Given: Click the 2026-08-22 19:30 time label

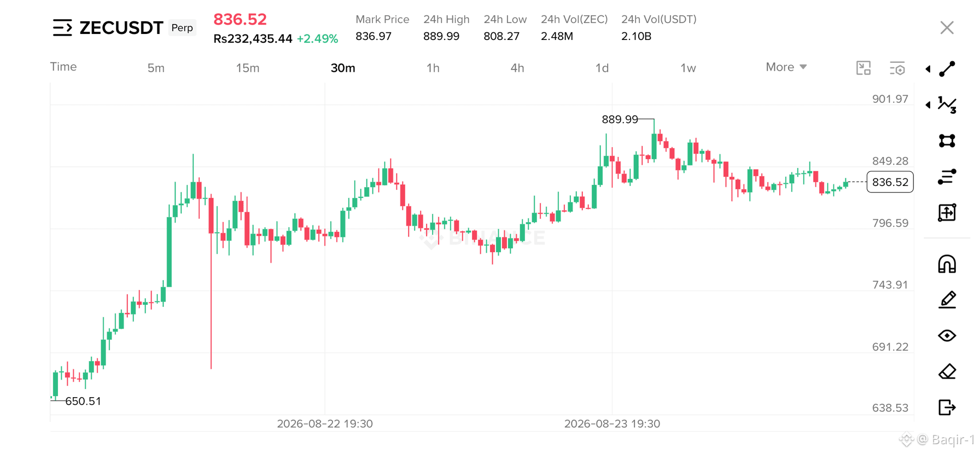Looking at the screenshot, I should coord(325,424).
